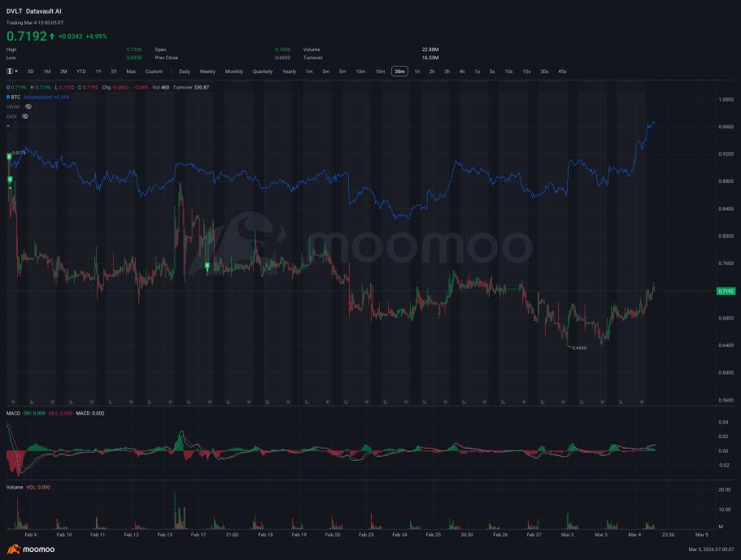Toggle EMA indicator visibility eye

pyautogui.click(x=25, y=116)
